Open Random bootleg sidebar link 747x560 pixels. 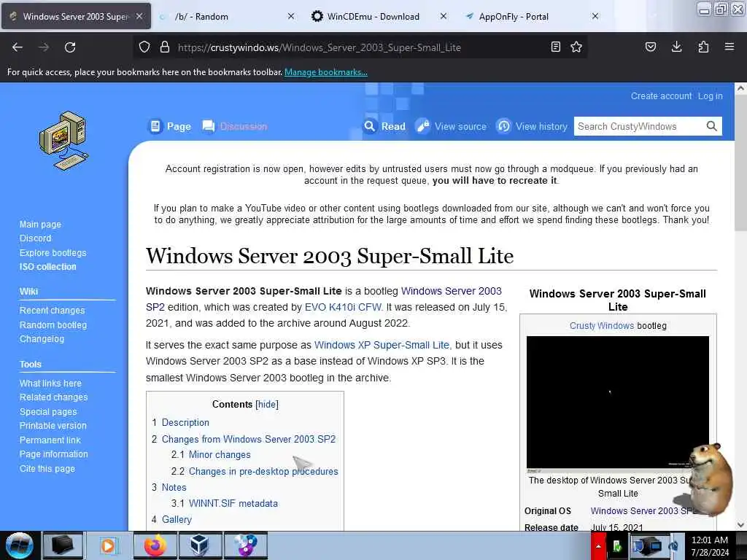tap(53, 324)
